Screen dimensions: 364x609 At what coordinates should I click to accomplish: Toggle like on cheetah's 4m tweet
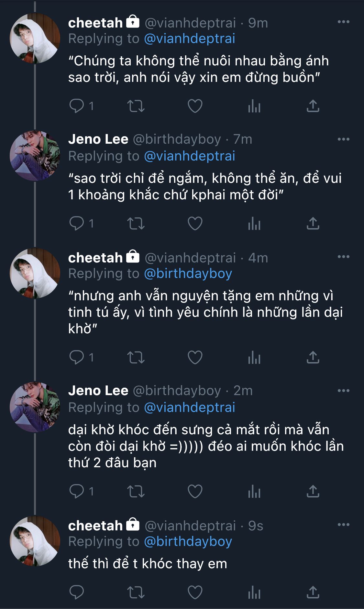195,358
